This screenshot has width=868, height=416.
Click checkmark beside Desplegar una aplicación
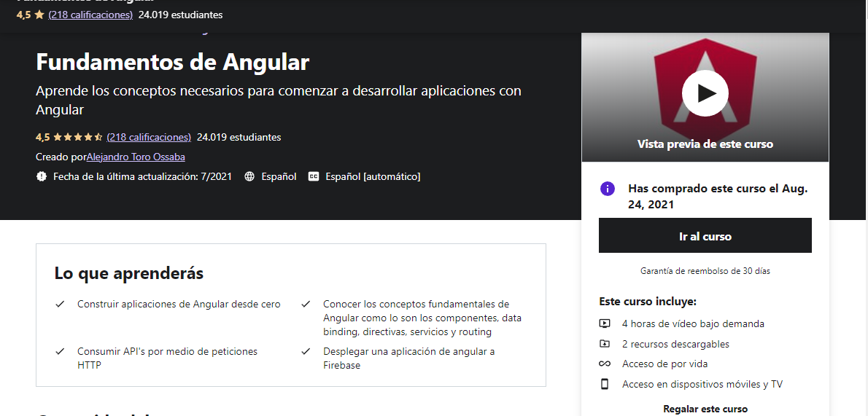point(305,351)
